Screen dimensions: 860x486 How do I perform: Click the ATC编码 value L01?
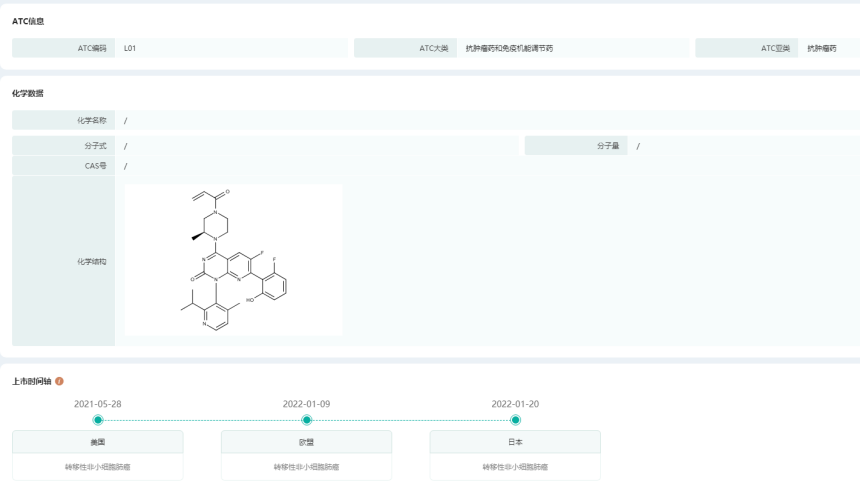[x=130, y=48]
